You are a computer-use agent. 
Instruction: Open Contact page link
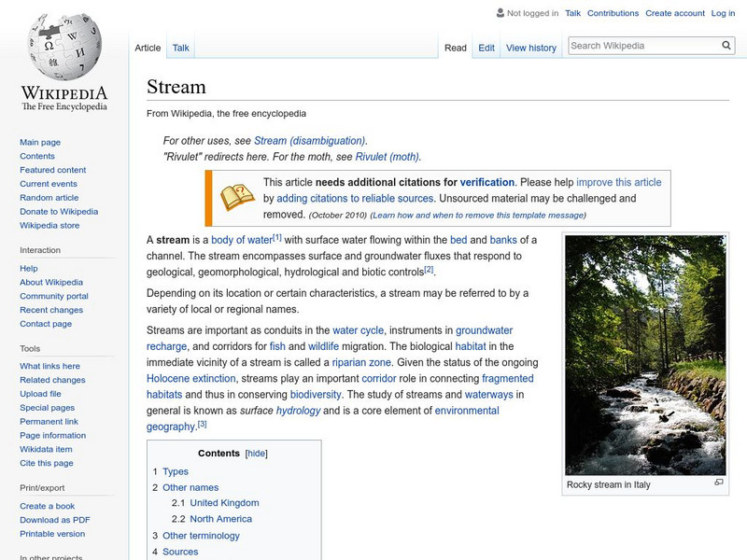[46, 323]
